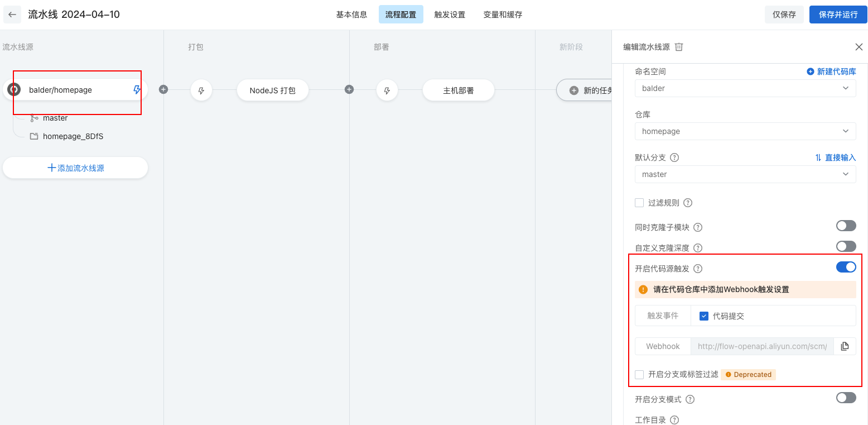The height and width of the screenshot is (425, 868).
Task: Turn off 开启代码源触发 switch
Action: pyautogui.click(x=846, y=267)
